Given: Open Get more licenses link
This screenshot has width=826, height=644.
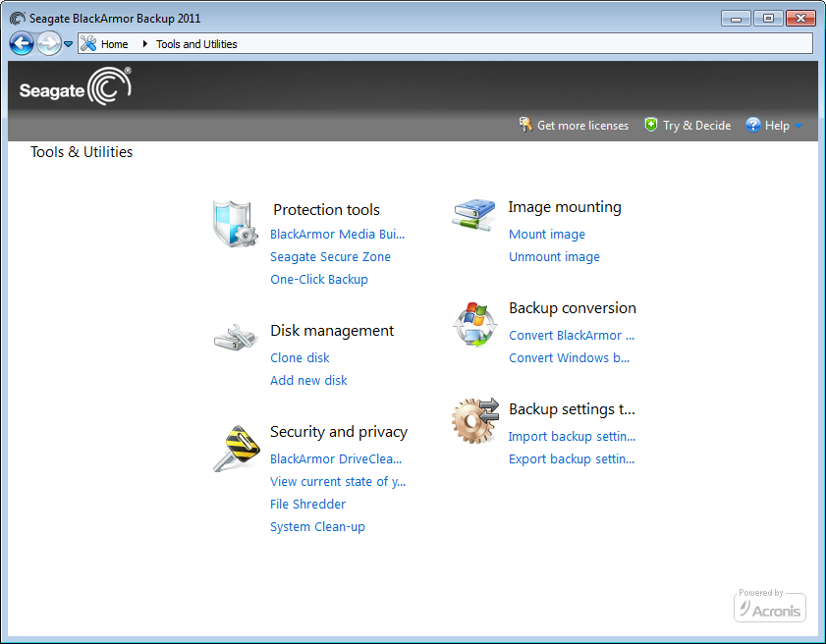Looking at the screenshot, I should coord(582,126).
